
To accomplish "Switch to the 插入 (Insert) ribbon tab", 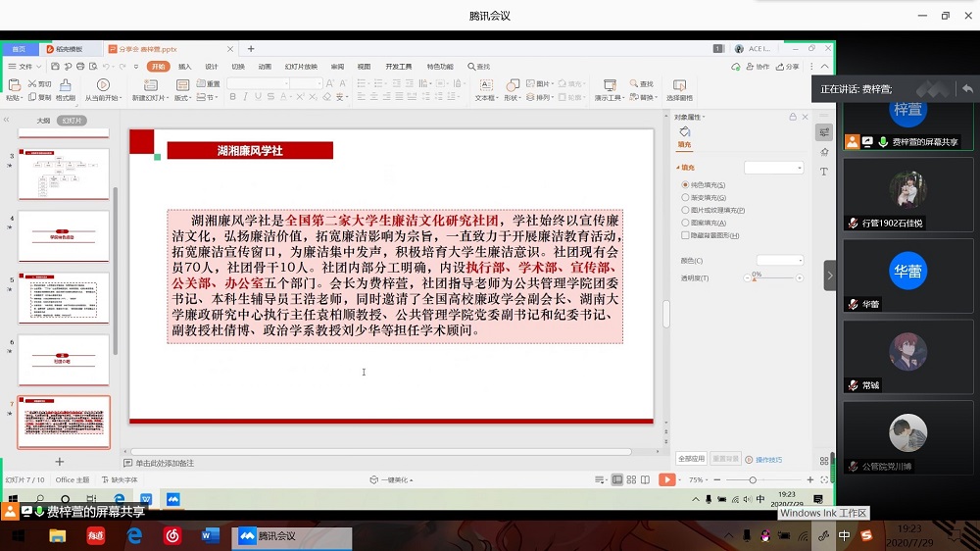I will 184,67.
